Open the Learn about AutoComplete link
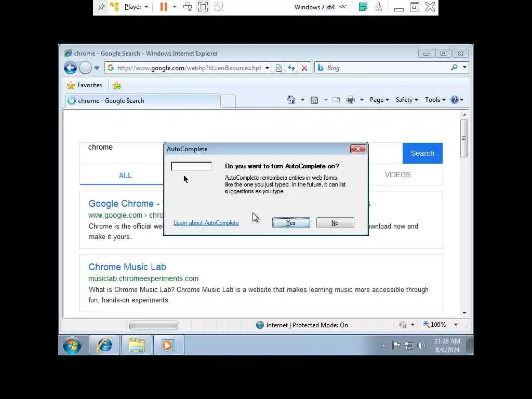Image resolution: width=532 pixels, height=399 pixels. pyautogui.click(x=206, y=223)
